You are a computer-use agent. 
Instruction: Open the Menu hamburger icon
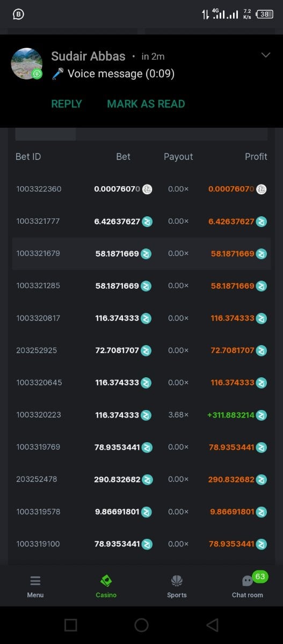[35, 581]
